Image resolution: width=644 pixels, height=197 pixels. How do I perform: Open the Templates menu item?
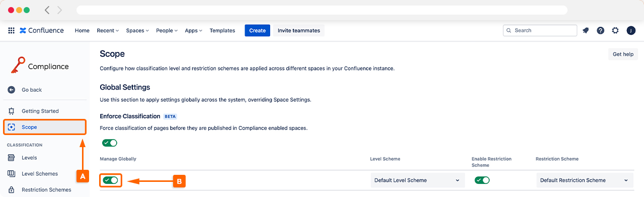click(x=222, y=30)
